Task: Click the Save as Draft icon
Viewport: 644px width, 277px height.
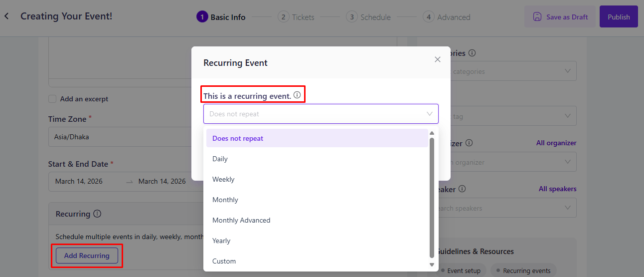Action: [537, 17]
